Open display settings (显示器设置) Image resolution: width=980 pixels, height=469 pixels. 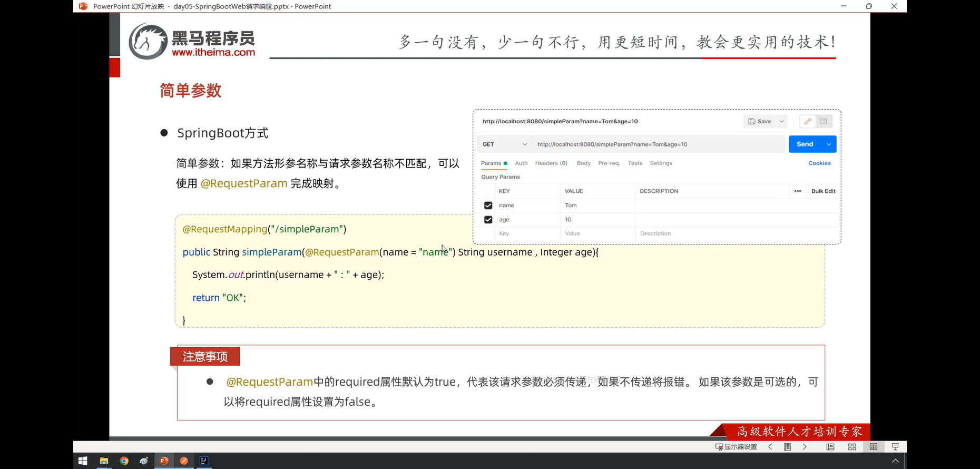click(736, 447)
